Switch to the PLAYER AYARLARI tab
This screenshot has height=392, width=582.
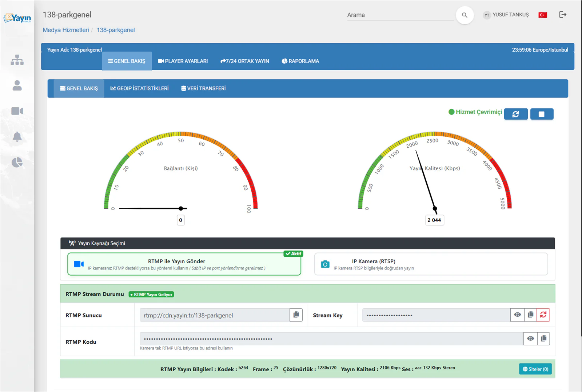coord(183,61)
